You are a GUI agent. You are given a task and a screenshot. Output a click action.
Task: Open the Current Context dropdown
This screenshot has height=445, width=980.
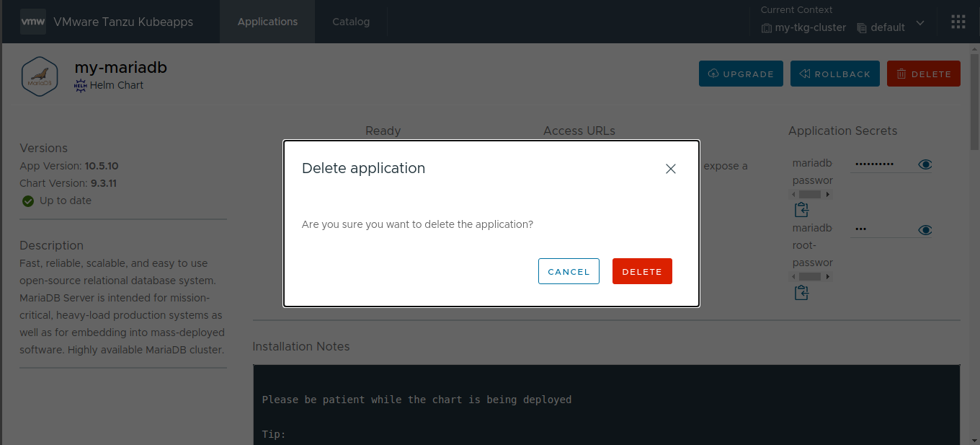[920, 23]
